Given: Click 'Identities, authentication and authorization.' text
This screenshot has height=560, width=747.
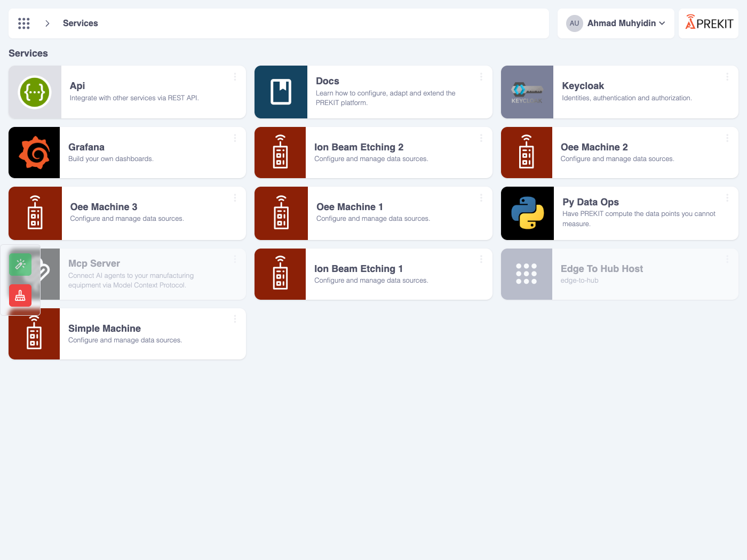Looking at the screenshot, I should click(627, 98).
